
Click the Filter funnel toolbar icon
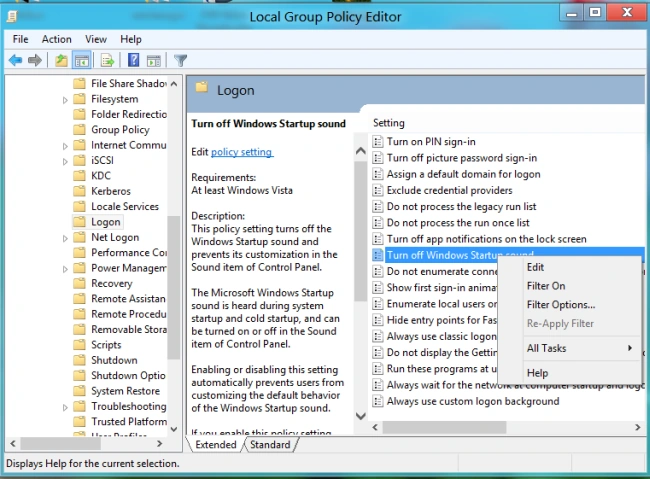tap(180, 61)
